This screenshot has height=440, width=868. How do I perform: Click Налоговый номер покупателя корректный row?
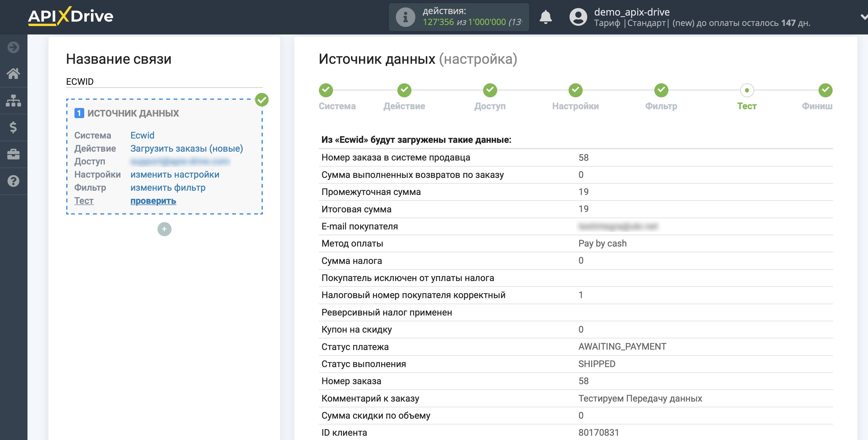coord(576,295)
